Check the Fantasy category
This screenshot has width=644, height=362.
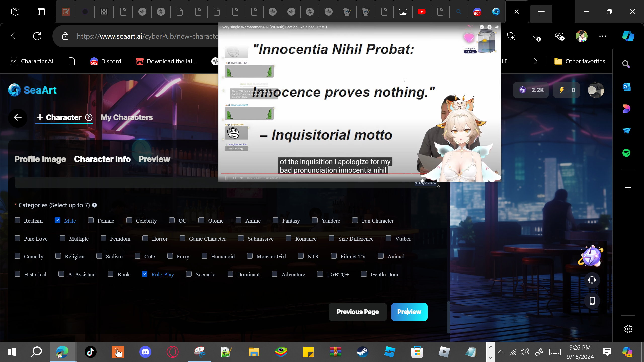point(275,220)
